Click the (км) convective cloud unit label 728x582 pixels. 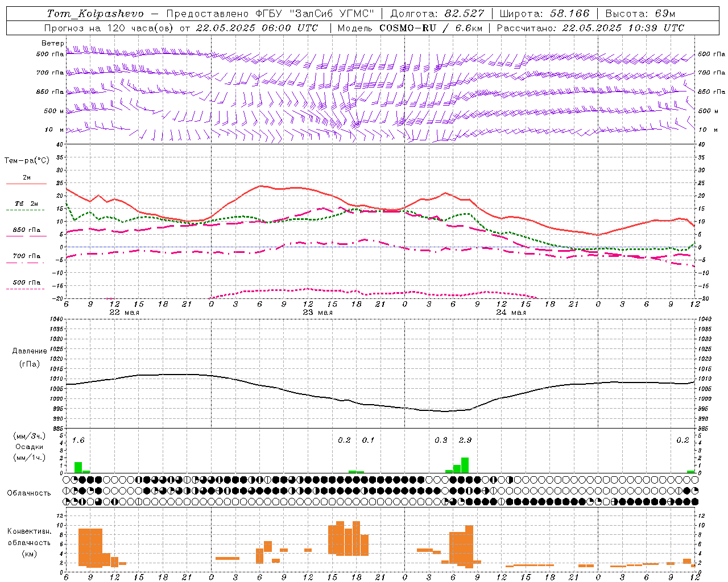tap(29, 554)
